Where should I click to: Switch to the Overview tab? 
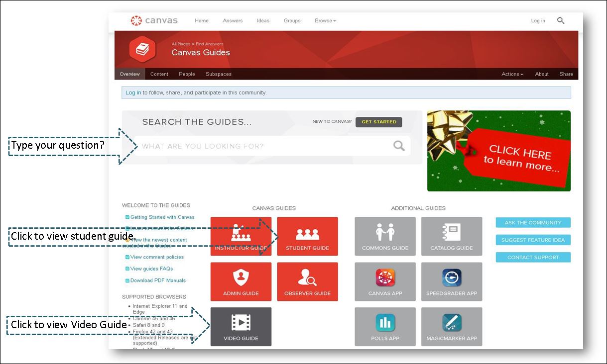129,74
